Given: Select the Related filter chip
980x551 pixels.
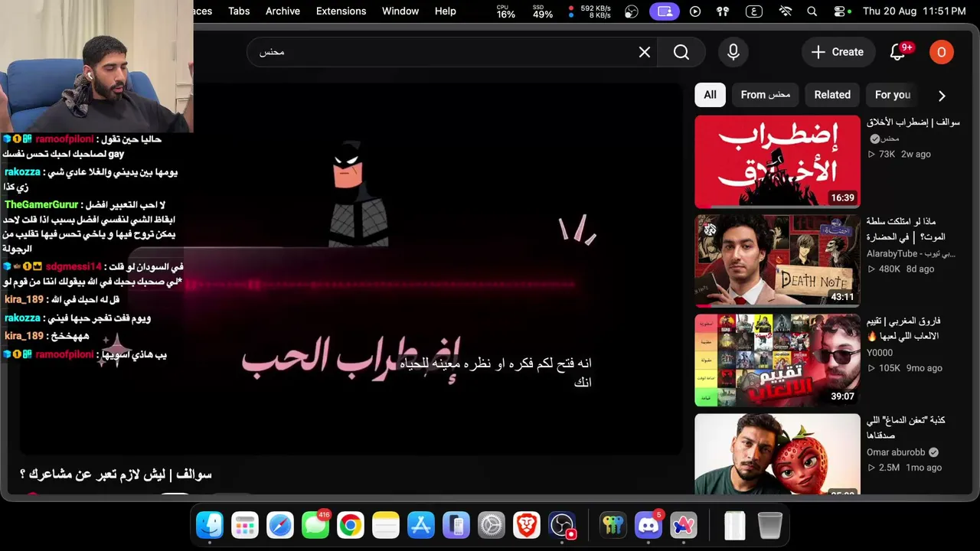Looking at the screenshot, I should tap(832, 95).
